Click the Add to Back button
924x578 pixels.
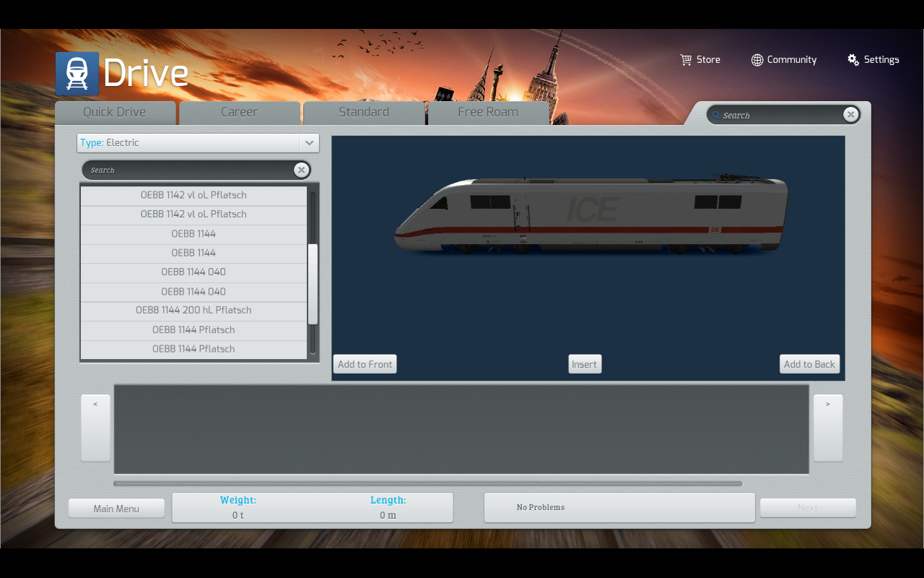pos(809,364)
